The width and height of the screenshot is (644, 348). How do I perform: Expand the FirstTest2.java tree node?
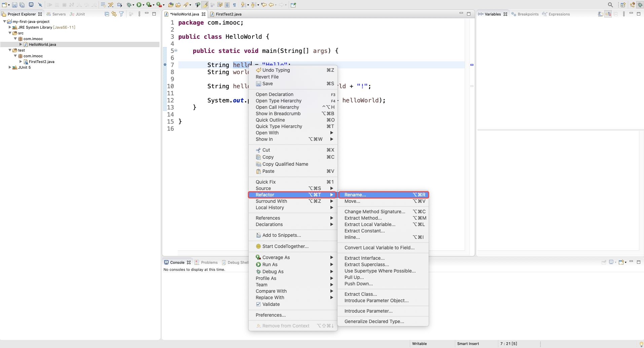tap(21, 62)
